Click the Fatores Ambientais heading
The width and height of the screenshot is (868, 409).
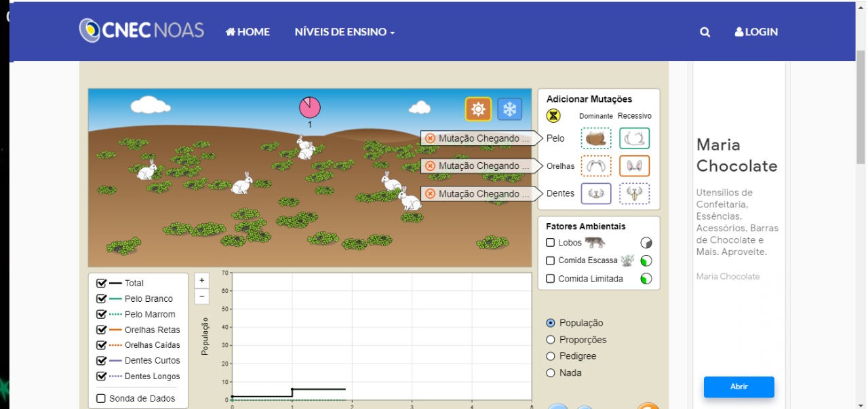(x=586, y=227)
